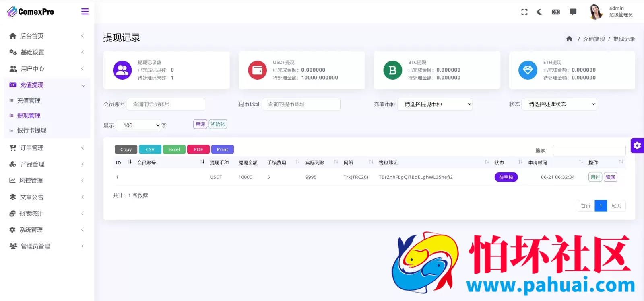The height and width of the screenshot is (301, 644).
Task: Export the table as PDF
Action: [198, 149]
